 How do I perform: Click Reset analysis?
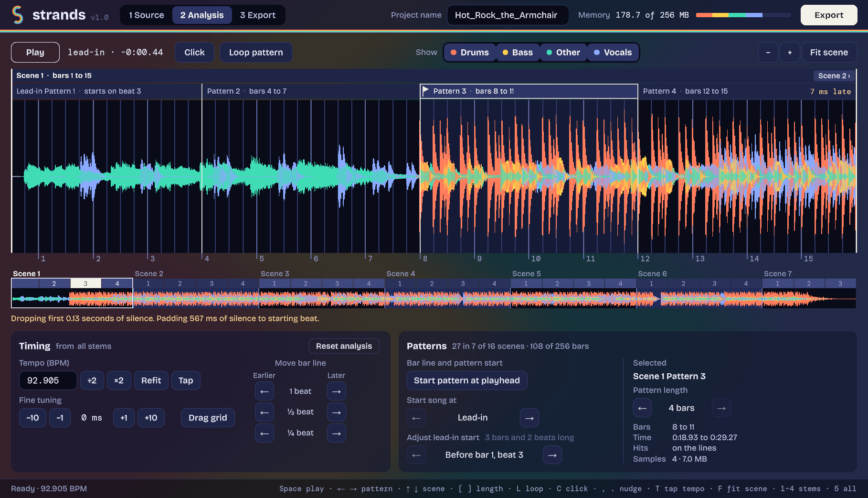pyautogui.click(x=344, y=346)
